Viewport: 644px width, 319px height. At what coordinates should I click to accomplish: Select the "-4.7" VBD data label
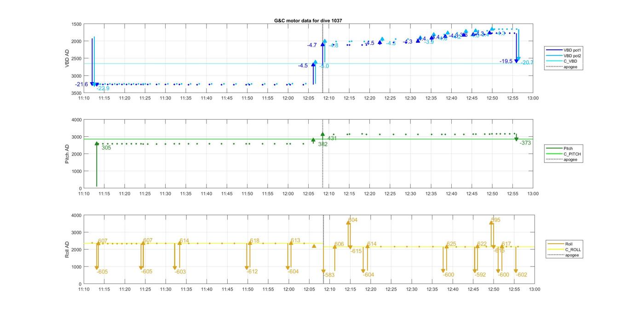tap(312, 45)
